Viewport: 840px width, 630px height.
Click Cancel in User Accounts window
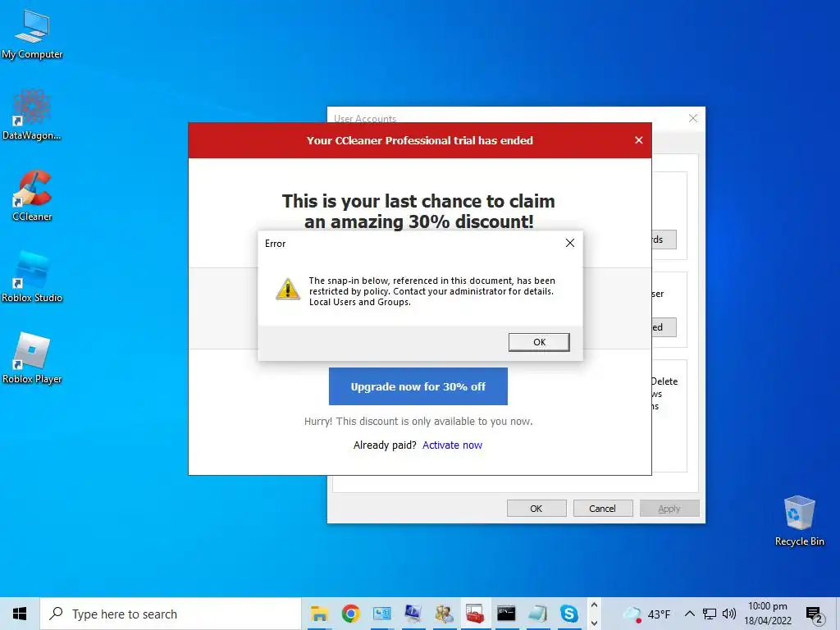603,509
